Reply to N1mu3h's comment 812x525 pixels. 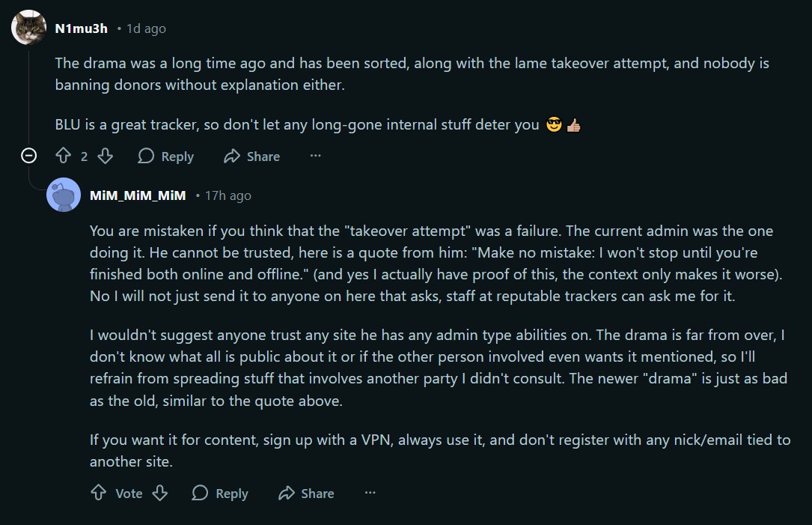(x=166, y=156)
